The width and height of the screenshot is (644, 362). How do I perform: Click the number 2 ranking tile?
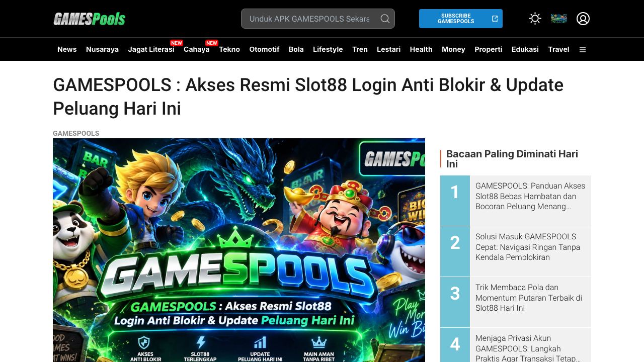(x=455, y=251)
